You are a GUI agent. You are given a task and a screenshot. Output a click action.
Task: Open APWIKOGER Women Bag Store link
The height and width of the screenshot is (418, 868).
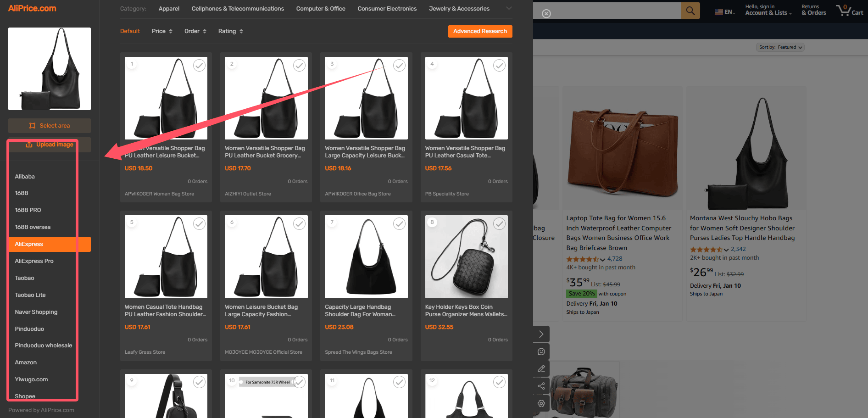click(x=159, y=194)
